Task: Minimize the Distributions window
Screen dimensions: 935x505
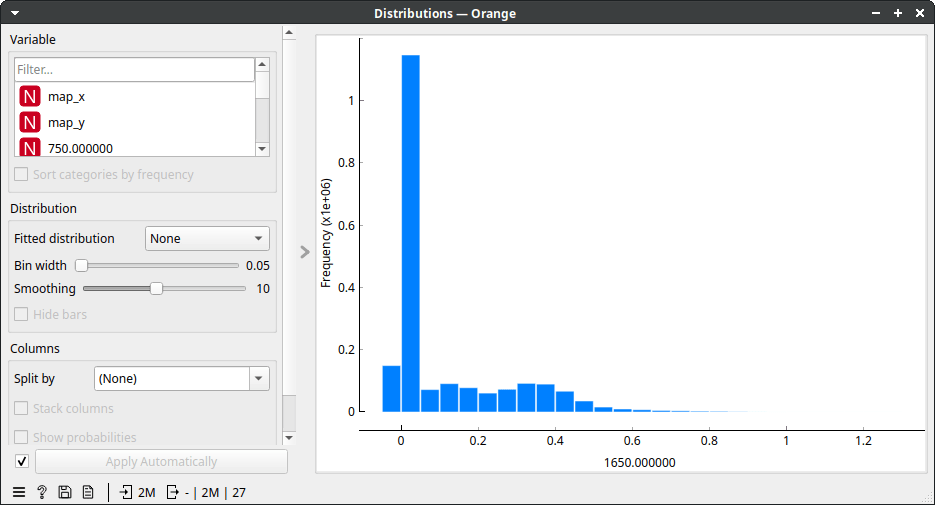Action: coord(876,13)
